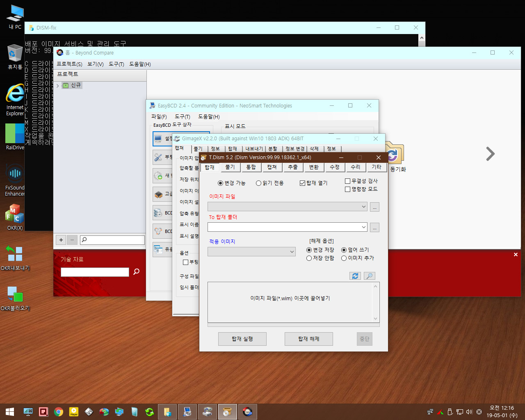The height and width of the screenshot is (420, 525).
Task: Click the green sync arrows taskbar icon
Action: tap(150, 412)
